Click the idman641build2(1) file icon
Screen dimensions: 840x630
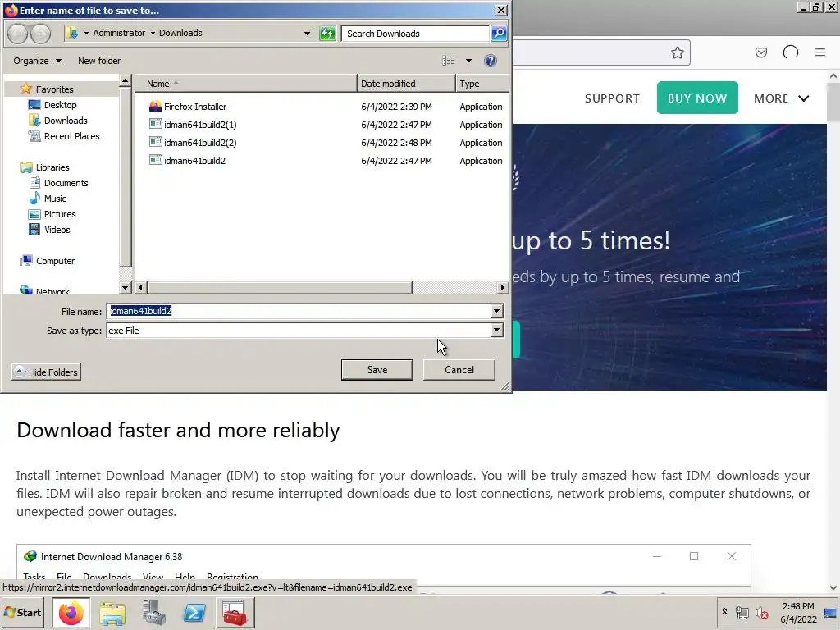point(155,125)
